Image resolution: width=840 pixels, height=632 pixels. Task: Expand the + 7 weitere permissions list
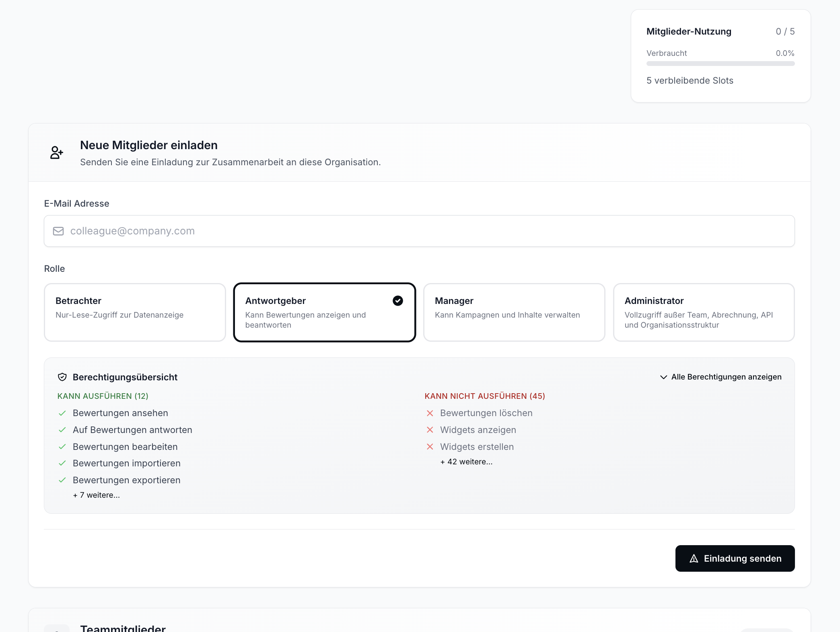(97, 495)
